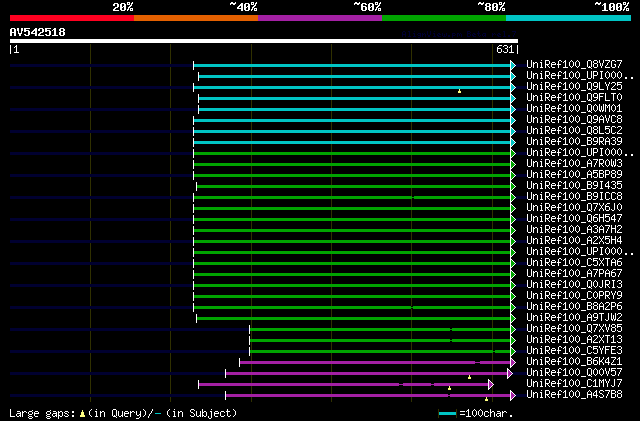Viewport: 640px width, 421px height.
Task: Click the cyan ~100% legend color segment
Action: (x=569, y=18)
